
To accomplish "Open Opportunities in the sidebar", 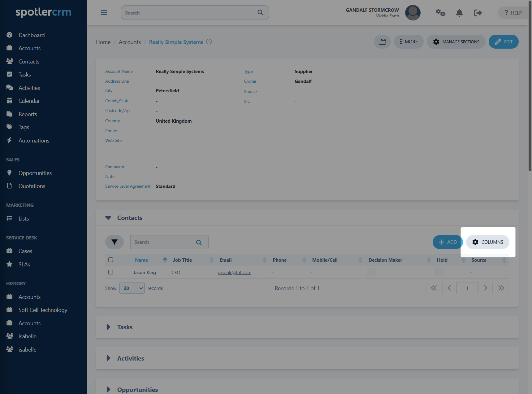I will pos(35,173).
